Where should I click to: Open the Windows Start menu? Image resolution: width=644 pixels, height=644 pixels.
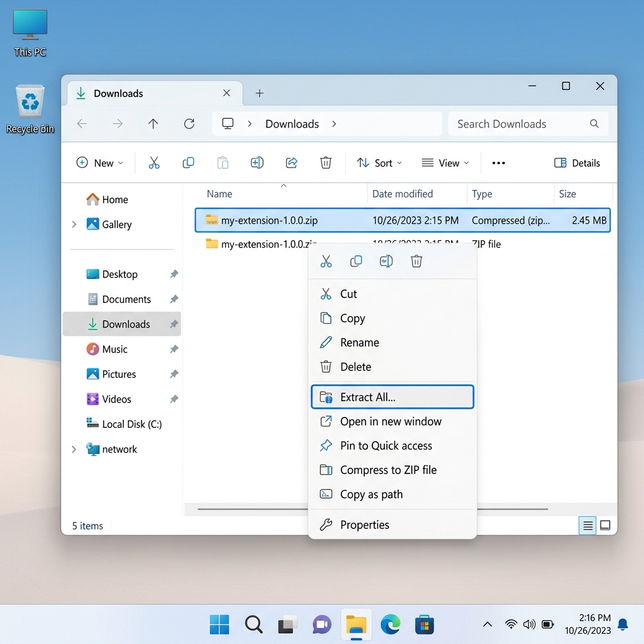tap(219, 625)
